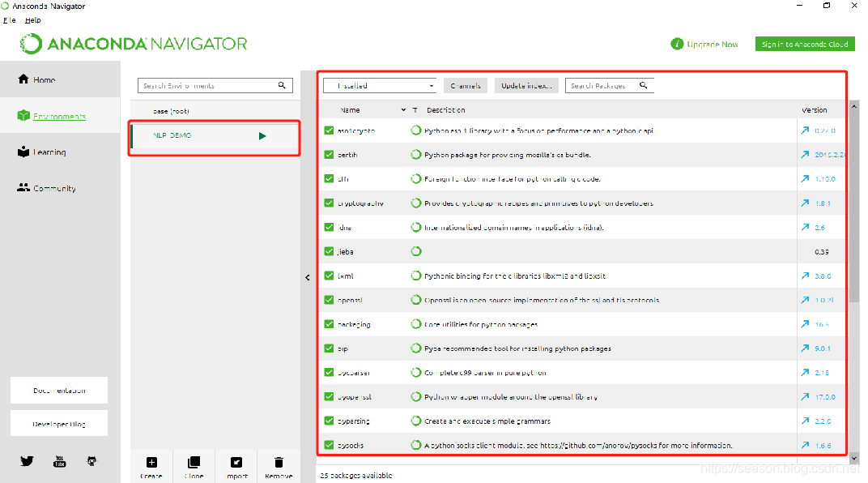Open the YouTube icon link
Screen dimensions: 868x483
click(x=59, y=461)
